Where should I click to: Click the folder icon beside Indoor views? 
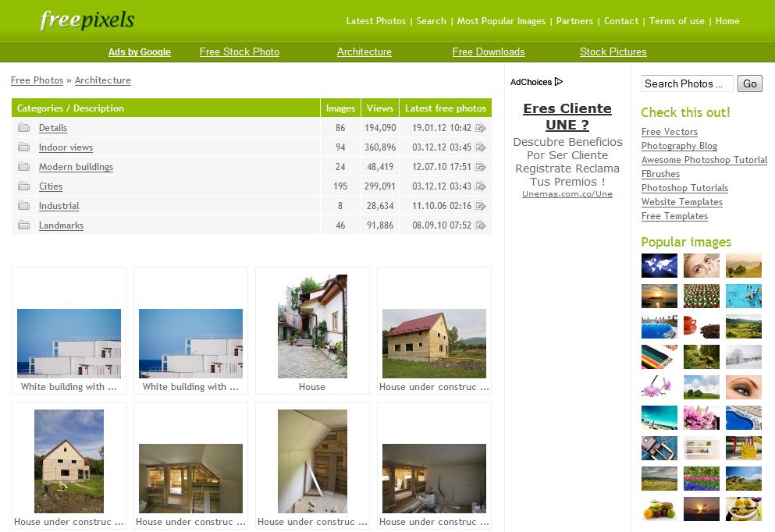click(x=23, y=147)
